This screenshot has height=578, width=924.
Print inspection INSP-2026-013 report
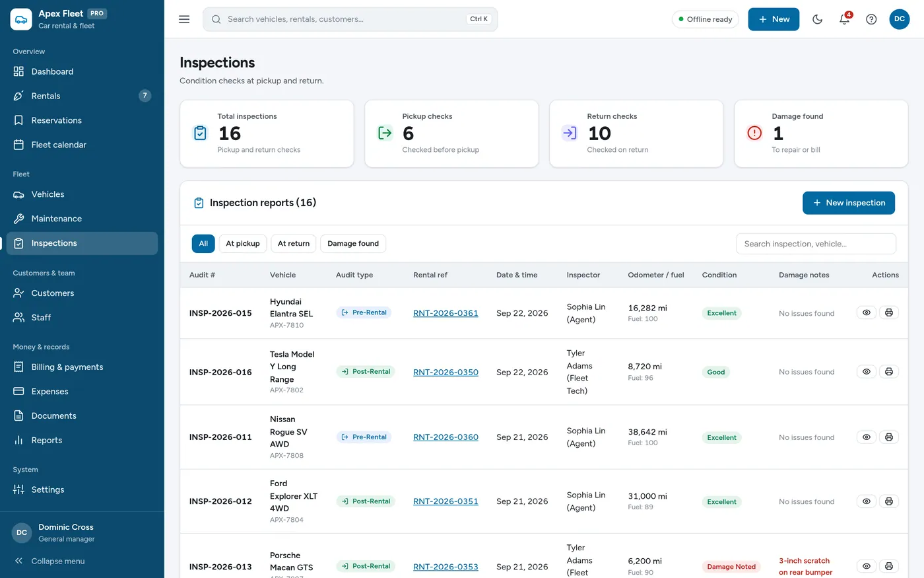coord(889,566)
